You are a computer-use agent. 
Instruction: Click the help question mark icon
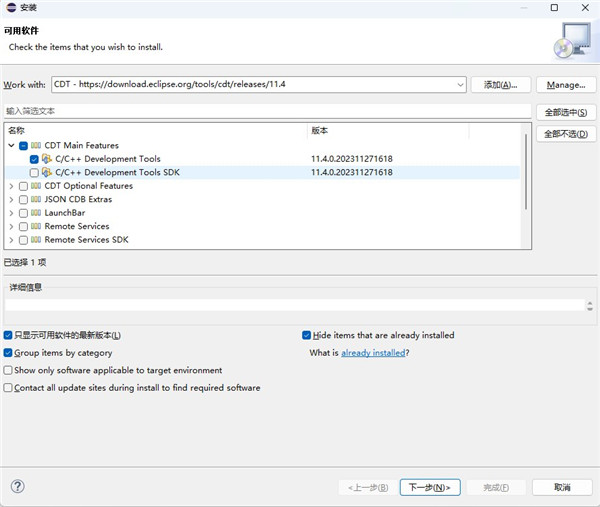point(17,487)
